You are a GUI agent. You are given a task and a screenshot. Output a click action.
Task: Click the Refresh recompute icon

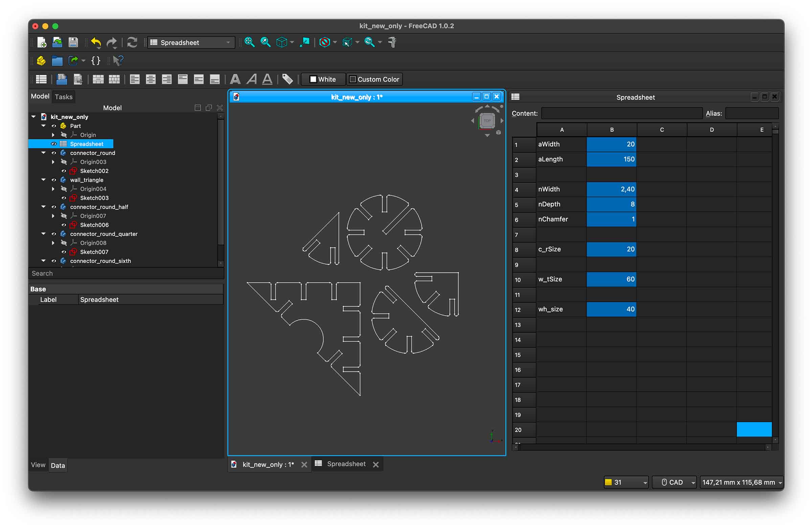[x=132, y=42]
